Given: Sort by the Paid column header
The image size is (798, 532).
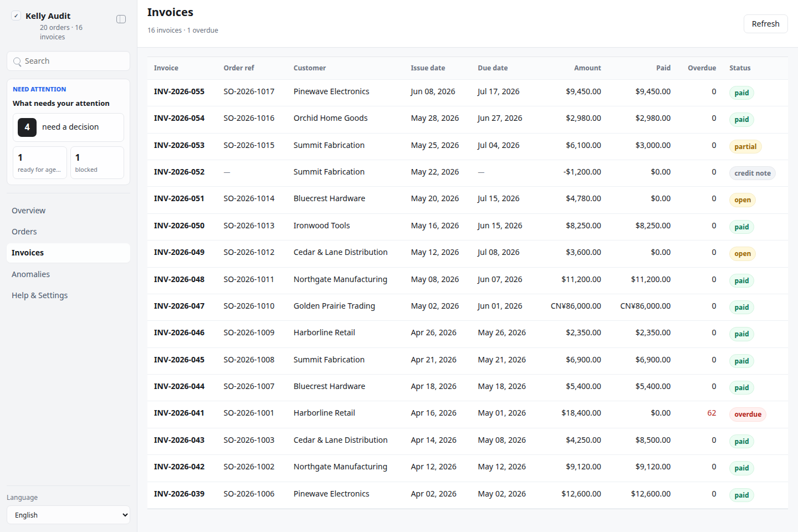Looking at the screenshot, I should [x=663, y=68].
